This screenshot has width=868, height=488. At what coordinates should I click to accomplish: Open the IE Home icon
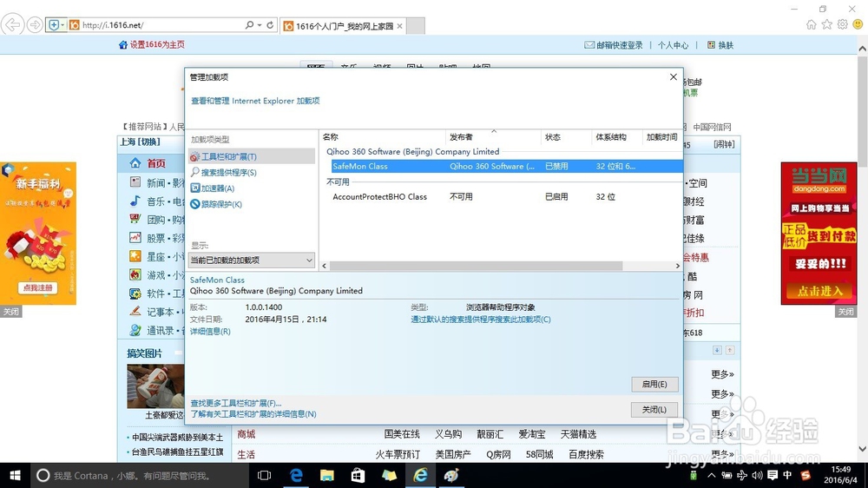(x=811, y=24)
